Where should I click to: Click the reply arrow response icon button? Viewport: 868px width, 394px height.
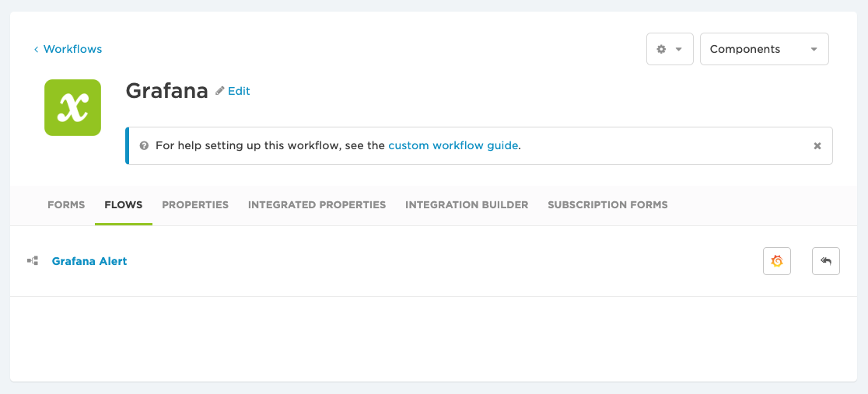826,261
